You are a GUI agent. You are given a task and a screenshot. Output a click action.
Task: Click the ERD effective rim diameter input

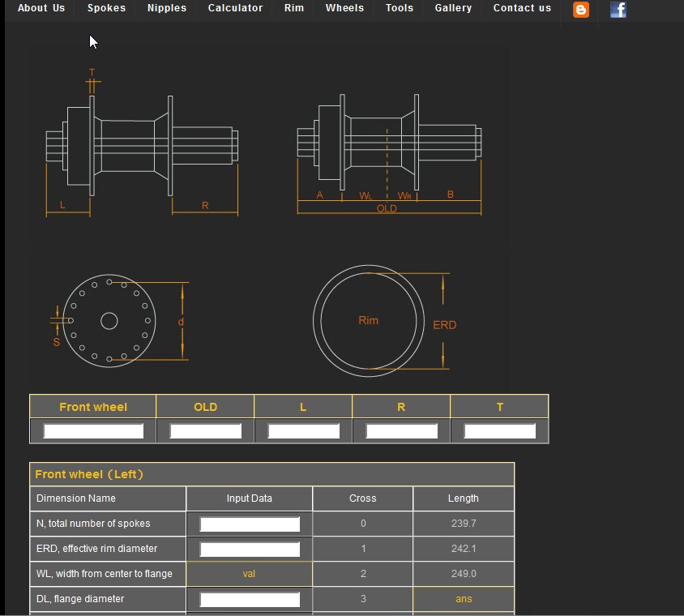tap(249, 549)
